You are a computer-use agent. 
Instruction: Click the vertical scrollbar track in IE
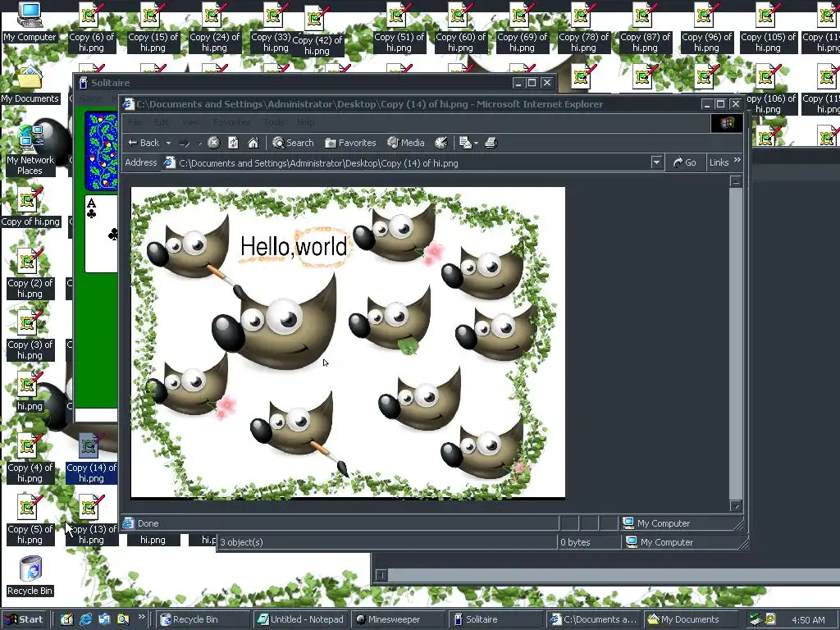pyautogui.click(x=736, y=343)
